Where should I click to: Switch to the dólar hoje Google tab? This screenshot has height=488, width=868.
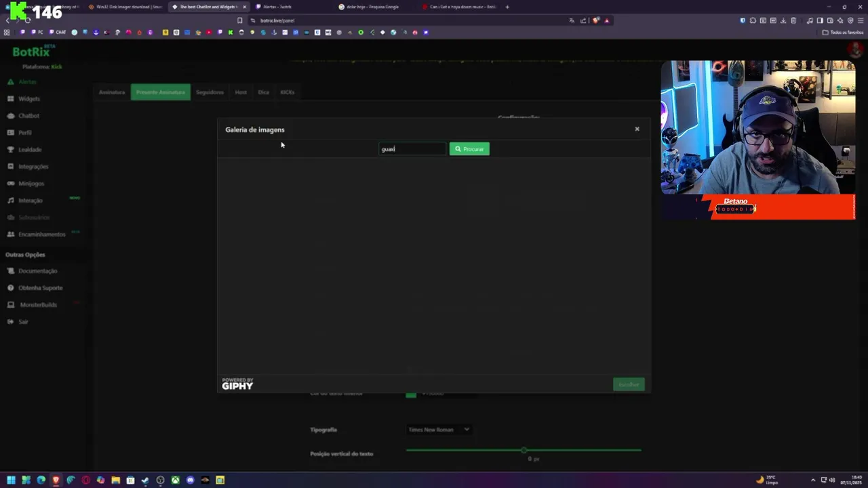(x=373, y=7)
